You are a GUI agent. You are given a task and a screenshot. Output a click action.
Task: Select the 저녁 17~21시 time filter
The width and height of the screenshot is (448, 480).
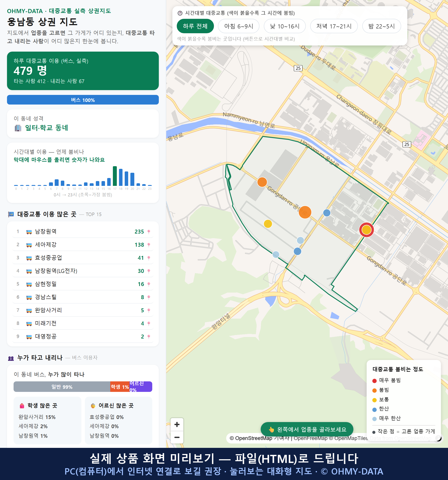(x=334, y=26)
